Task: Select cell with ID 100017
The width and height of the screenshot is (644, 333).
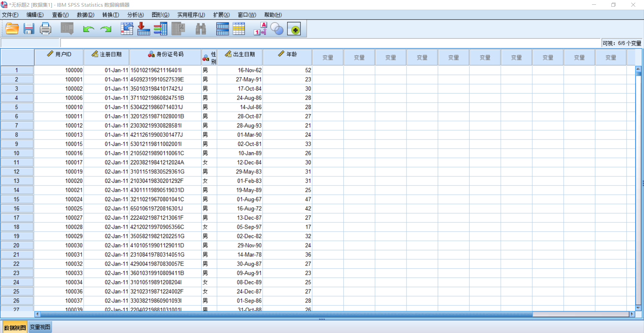Action: click(59, 162)
